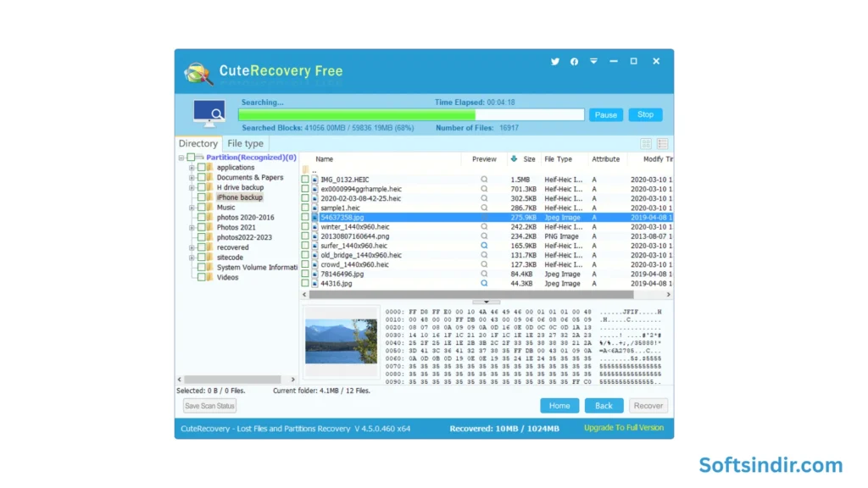This screenshot has height=488, width=868.
Task: Open the title bar dropdown menu icon
Action: [x=593, y=62]
